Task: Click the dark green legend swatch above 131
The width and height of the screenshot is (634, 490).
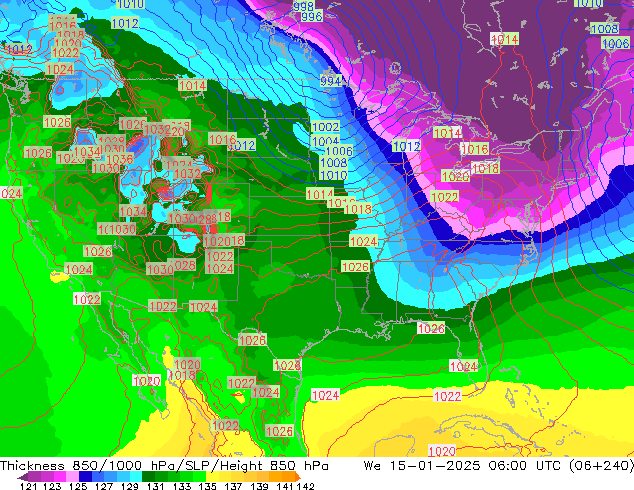Action: click(x=148, y=476)
